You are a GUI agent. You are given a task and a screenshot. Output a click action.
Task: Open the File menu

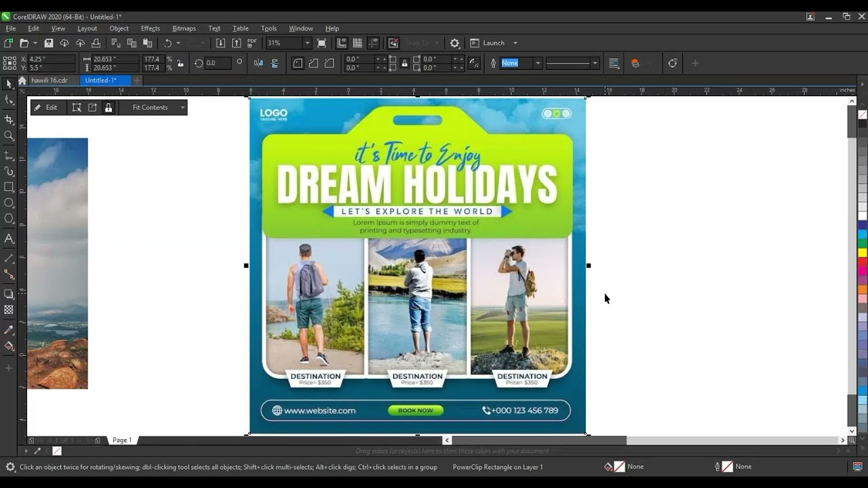[x=11, y=28]
